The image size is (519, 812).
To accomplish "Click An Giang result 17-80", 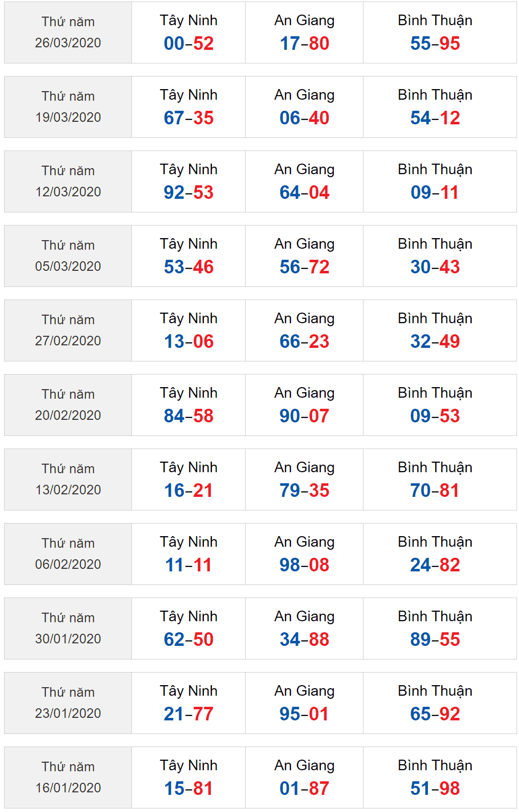I will click(x=304, y=43).
